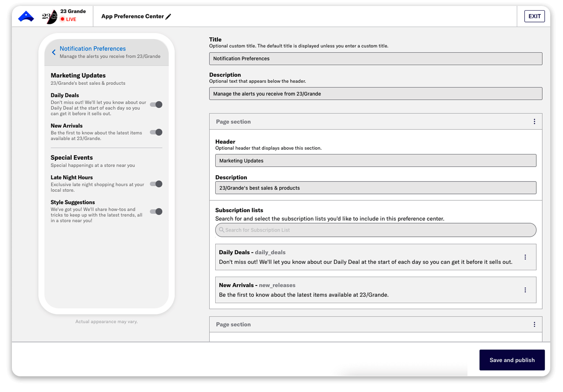The width and height of the screenshot is (563, 392).
Task: Open the Marketing Updates page section options menu
Action: pos(534,122)
